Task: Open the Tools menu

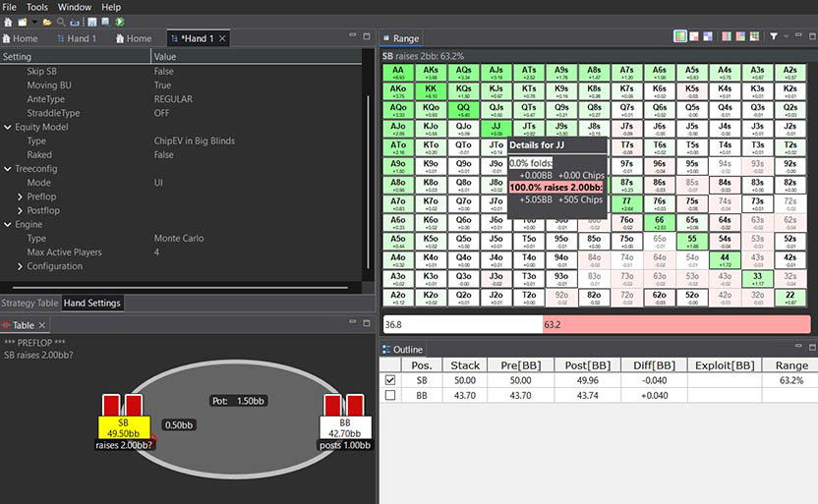Action: click(37, 7)
